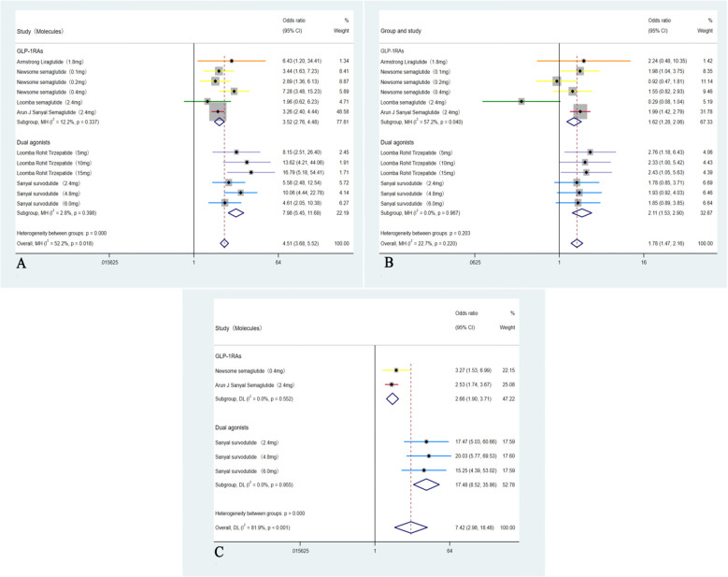Viewport: 728px width, 577px height.
Task: Click the weight value "52.78"
Action: [x=508, y=485]
